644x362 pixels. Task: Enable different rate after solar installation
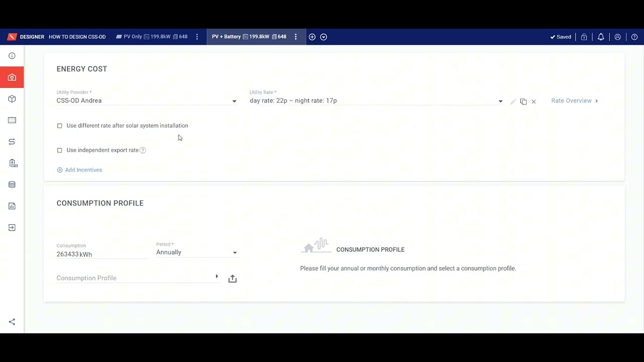coord(59,126)
